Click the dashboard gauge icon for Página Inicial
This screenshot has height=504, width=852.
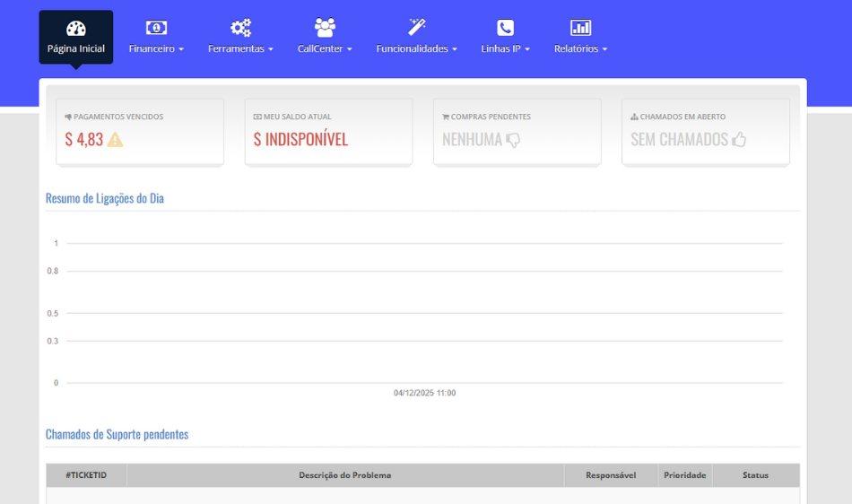coord(76,28)
